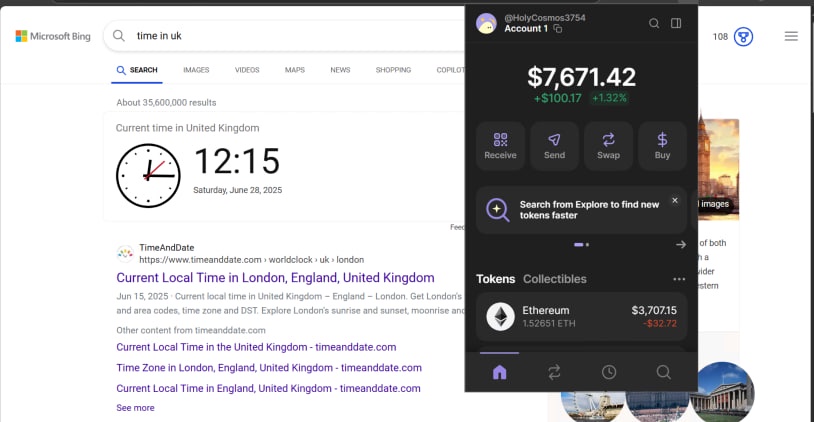Open the Swap tokens button
Image resolution: width=814 pixels, height=422 pixels.
pyautogui.click(x=608, y=146)
